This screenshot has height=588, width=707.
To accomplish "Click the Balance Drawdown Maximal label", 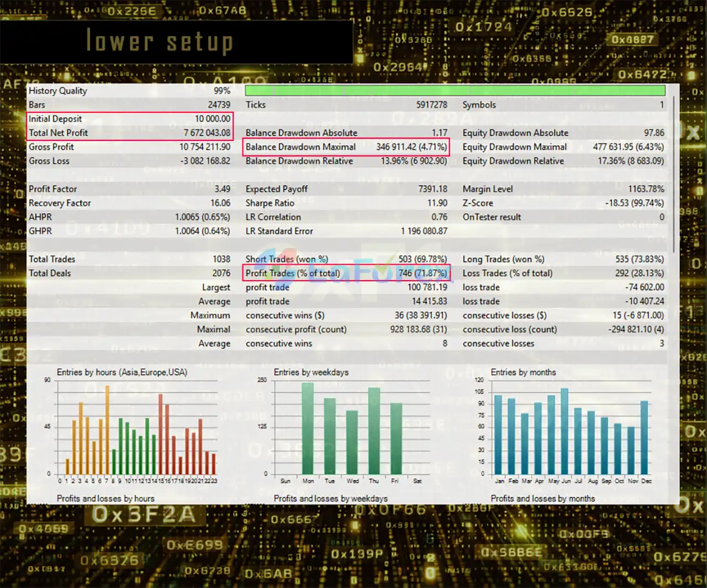I will pyautogui.click(x=300, y=147).
